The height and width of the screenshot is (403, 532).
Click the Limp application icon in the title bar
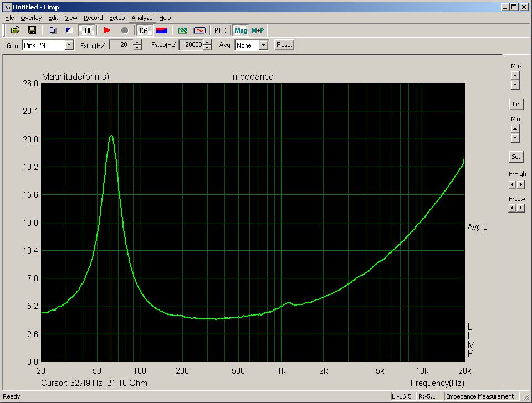pos(8,7)
